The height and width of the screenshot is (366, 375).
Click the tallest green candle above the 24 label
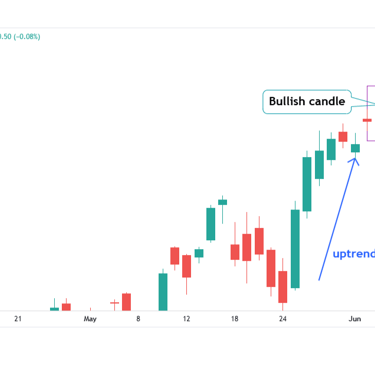295,249
